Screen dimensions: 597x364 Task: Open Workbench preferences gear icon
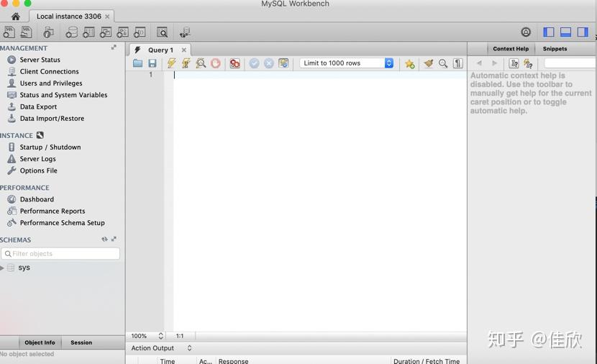pos(526,32)
